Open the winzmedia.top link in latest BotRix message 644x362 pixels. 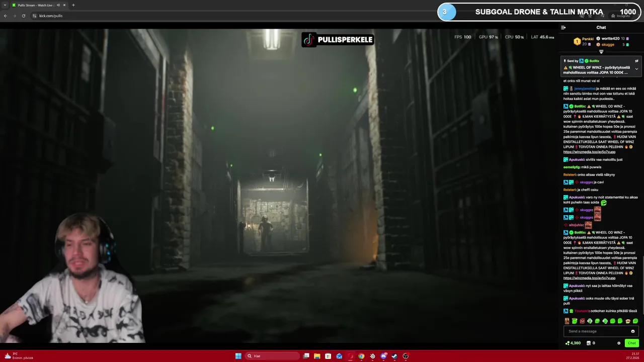pos(589,278)
